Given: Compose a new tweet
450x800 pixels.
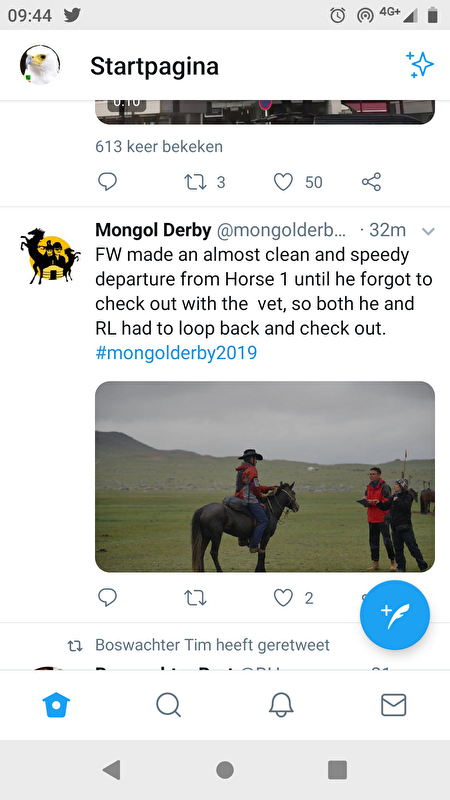Looking at the screenshot, I should 395,615.
